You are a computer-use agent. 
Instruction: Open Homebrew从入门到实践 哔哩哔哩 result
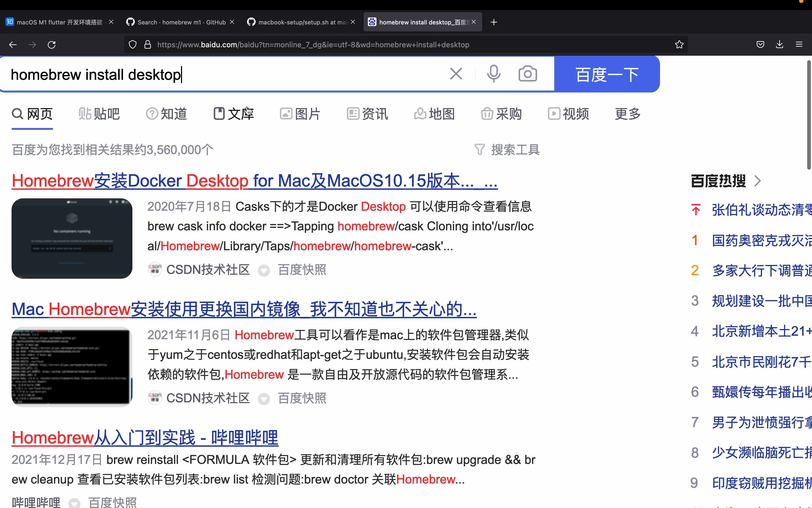(x=145, y=438)
